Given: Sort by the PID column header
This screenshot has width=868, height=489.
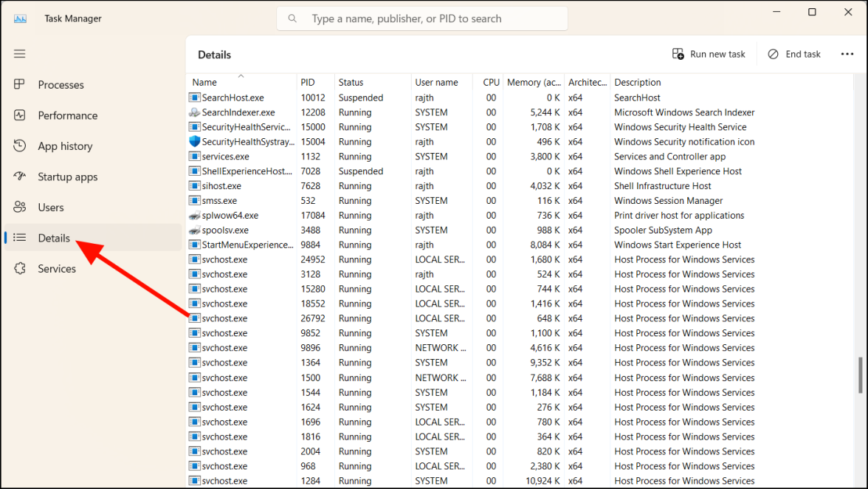Looking at the screenshot, I should (308, 83).
